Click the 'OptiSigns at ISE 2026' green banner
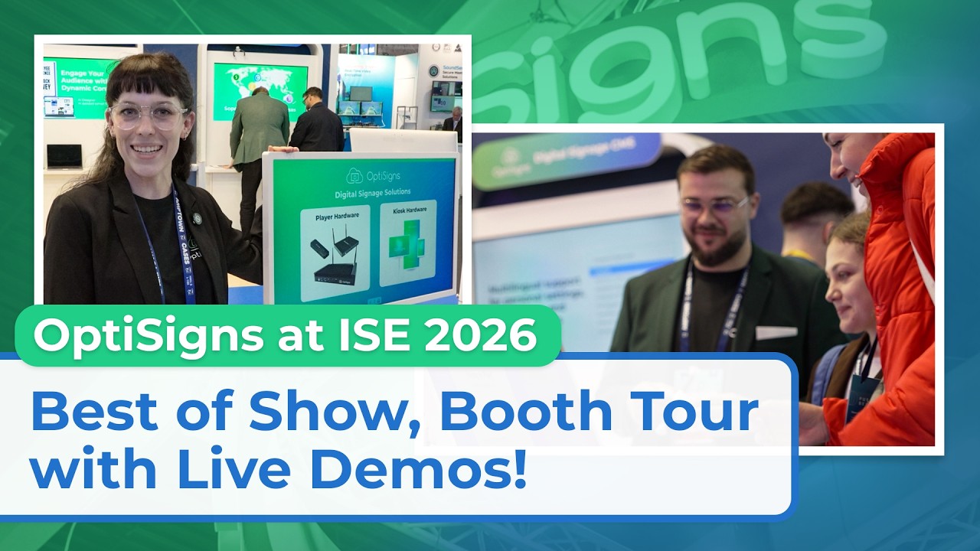 click(287, 336)
